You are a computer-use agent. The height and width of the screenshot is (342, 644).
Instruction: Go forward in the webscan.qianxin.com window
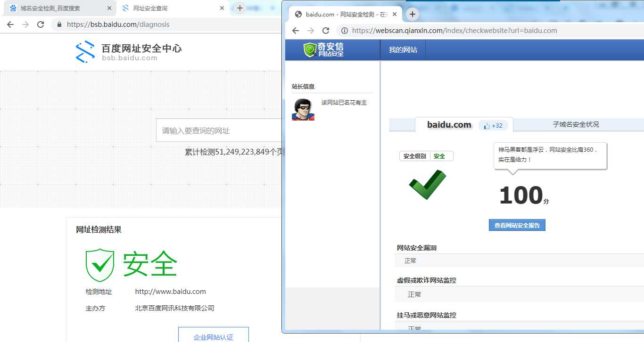(311, 31)
